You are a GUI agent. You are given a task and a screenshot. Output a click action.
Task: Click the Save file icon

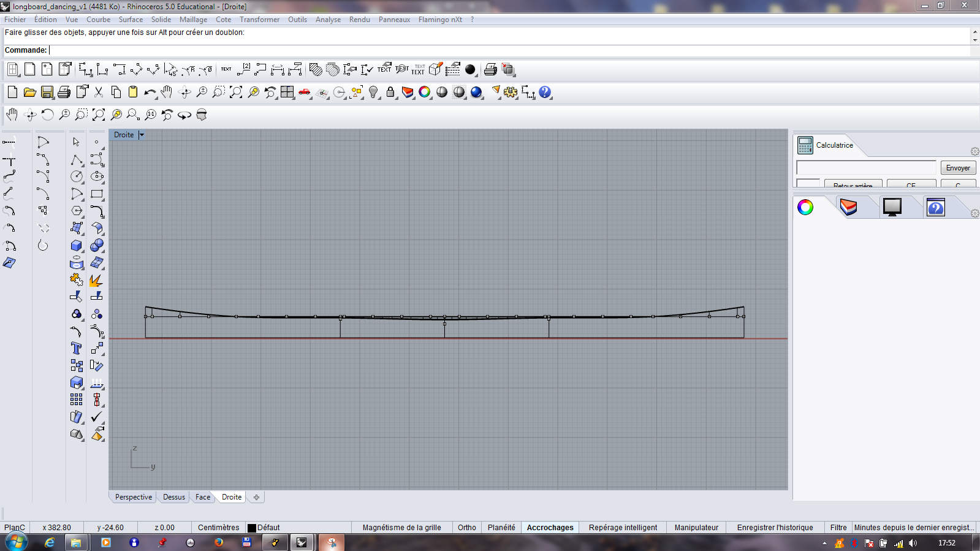(47, 93)
